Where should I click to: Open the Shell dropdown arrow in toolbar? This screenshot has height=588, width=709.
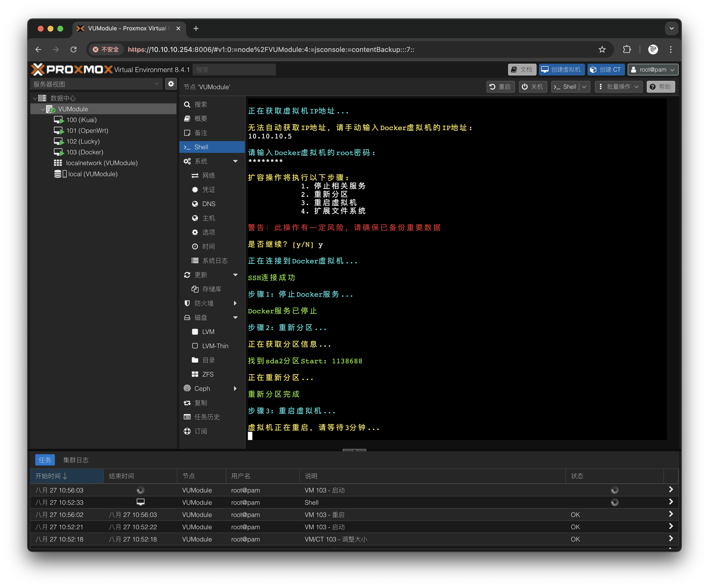[584, 87]
